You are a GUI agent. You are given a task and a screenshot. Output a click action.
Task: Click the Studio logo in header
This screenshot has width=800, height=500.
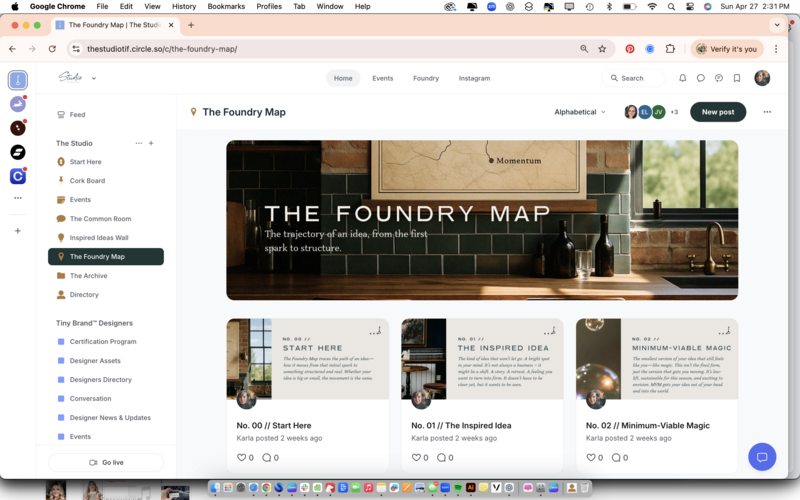tap(70, 77)
